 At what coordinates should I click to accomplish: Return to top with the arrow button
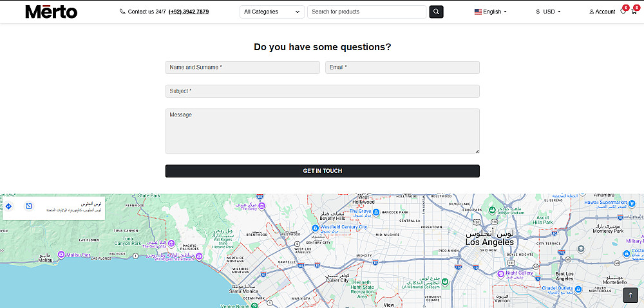tap(630, 295)
